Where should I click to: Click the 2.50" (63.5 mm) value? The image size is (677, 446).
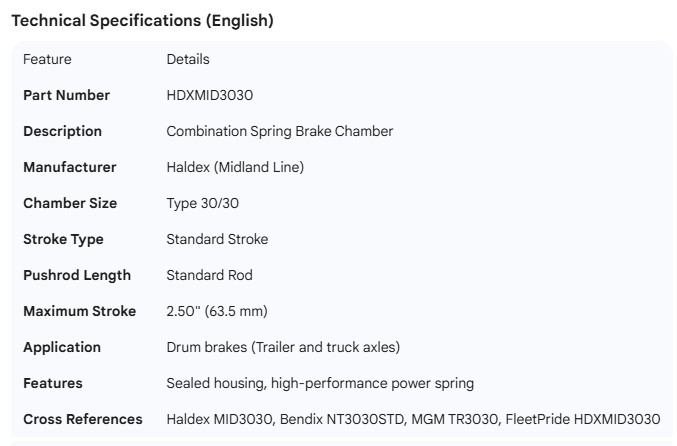point(217,311)
